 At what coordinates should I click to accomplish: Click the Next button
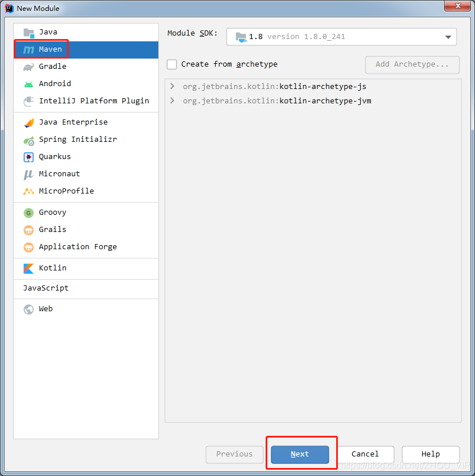point(299,454)
